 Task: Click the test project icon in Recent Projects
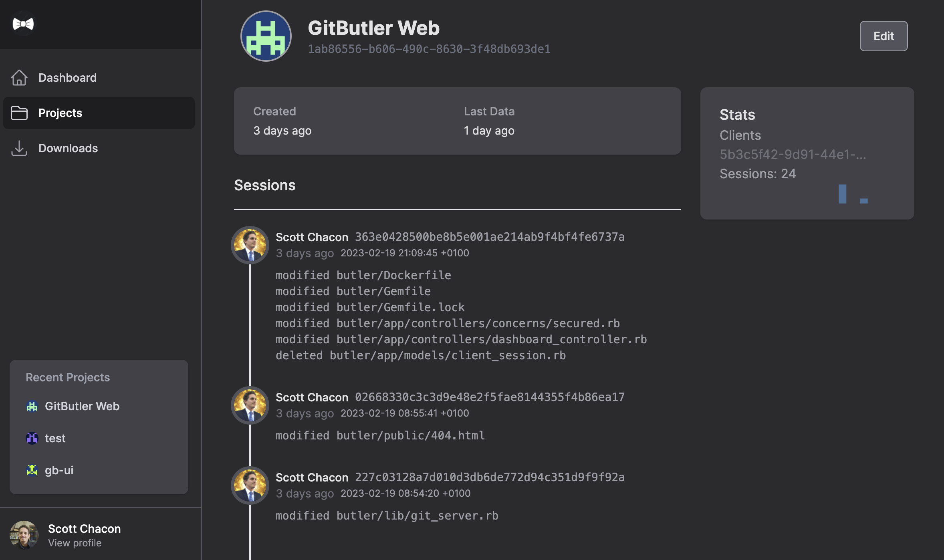(32, 438)
